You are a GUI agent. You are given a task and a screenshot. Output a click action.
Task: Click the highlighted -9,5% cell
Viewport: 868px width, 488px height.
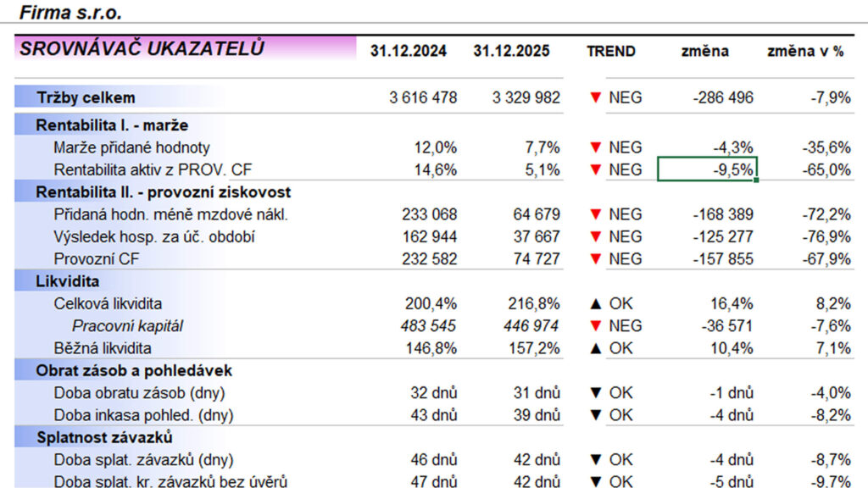pos(707,169)
